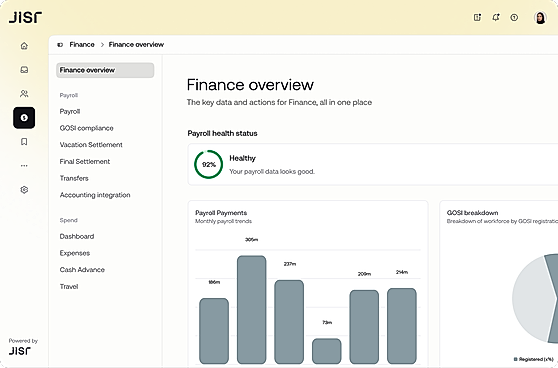Click the Healthy status text
Viewport: 558px width, 368px height.
tap(242, 158)
